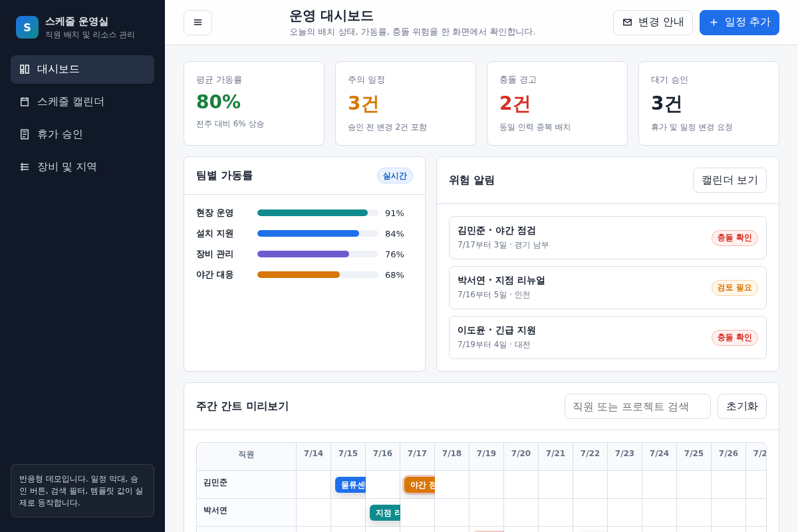Open the 이도윤 · 긴급 지원 alert card

click(x=608, y=338)
